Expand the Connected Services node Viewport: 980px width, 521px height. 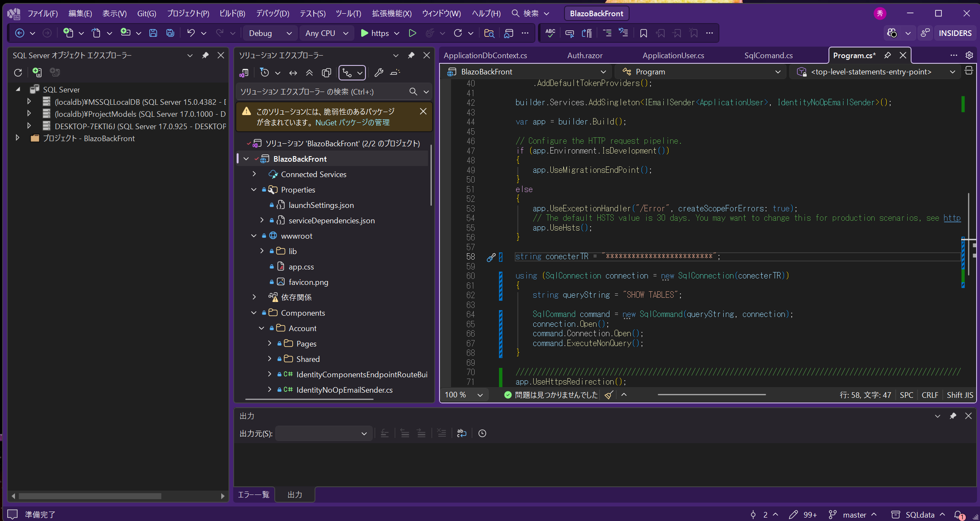[254, 174]
